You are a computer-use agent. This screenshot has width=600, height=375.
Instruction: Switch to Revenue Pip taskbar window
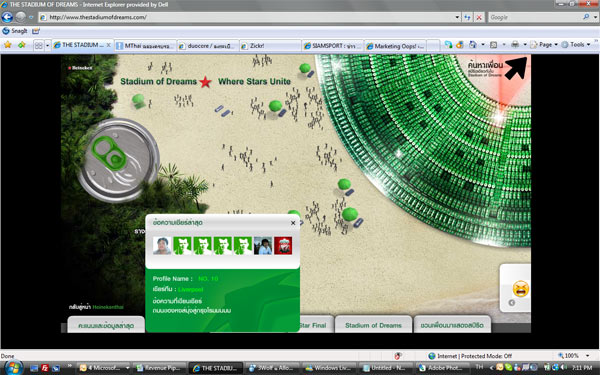(160, 368)
